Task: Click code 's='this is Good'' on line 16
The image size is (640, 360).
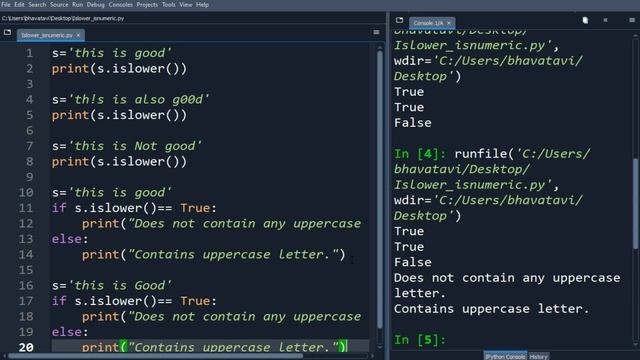Action: coord(111,286)
